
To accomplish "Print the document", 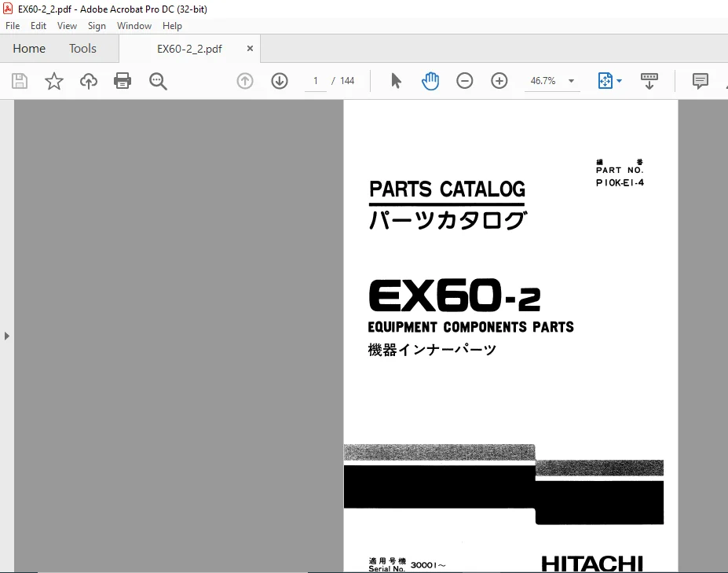I will coord(123,81).
